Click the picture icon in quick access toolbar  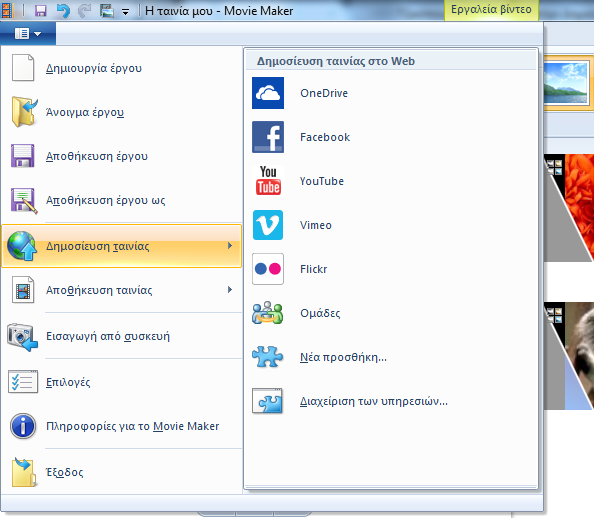[x=107, y=11]
